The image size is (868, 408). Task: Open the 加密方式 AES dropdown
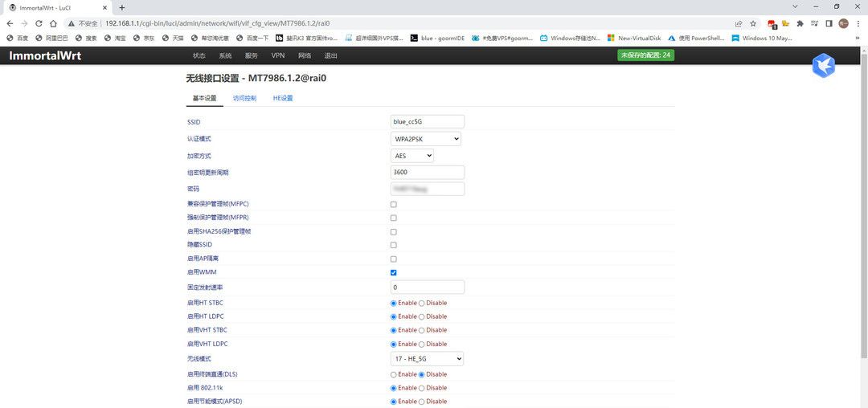coord(411,156)
